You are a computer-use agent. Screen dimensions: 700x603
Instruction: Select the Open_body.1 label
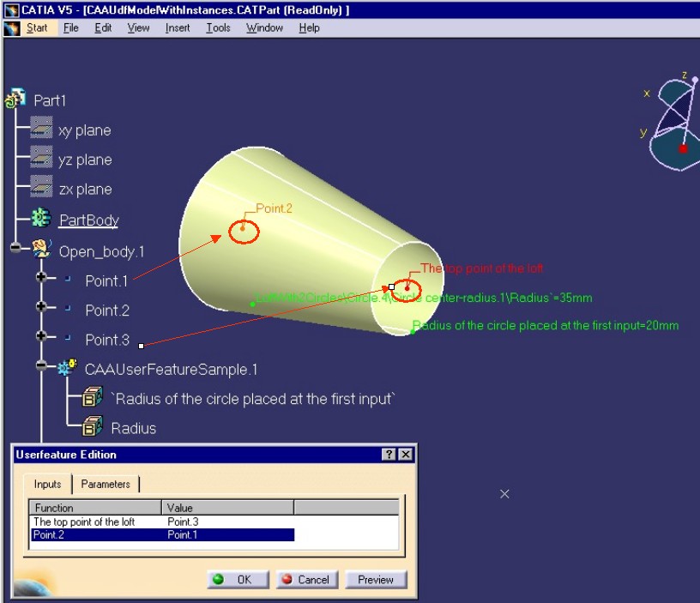102,251
